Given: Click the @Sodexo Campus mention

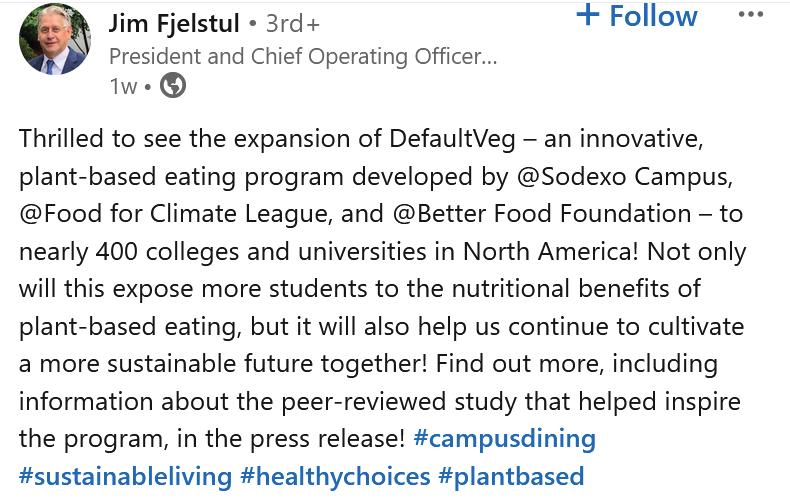Looking at the screenshot, I should [623, 176].
